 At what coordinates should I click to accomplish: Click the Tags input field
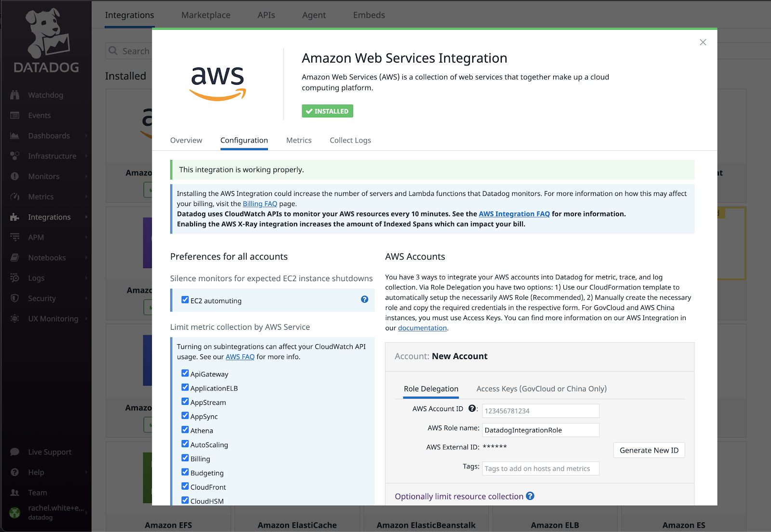tap(541, 468)
